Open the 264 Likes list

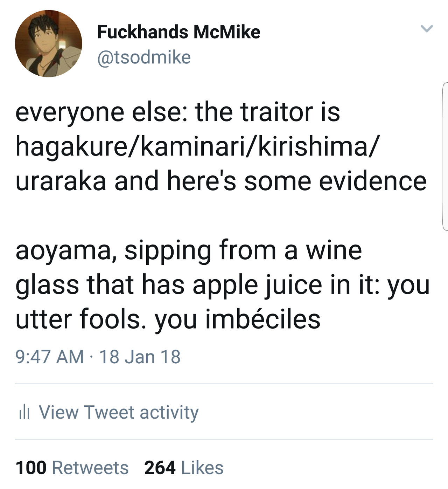tap(184, 468)
